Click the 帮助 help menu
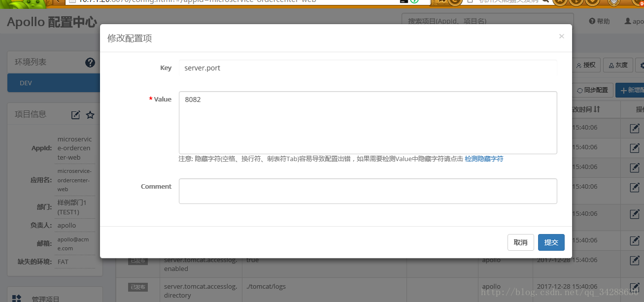 pyautogui.click(x=600, y=21)
